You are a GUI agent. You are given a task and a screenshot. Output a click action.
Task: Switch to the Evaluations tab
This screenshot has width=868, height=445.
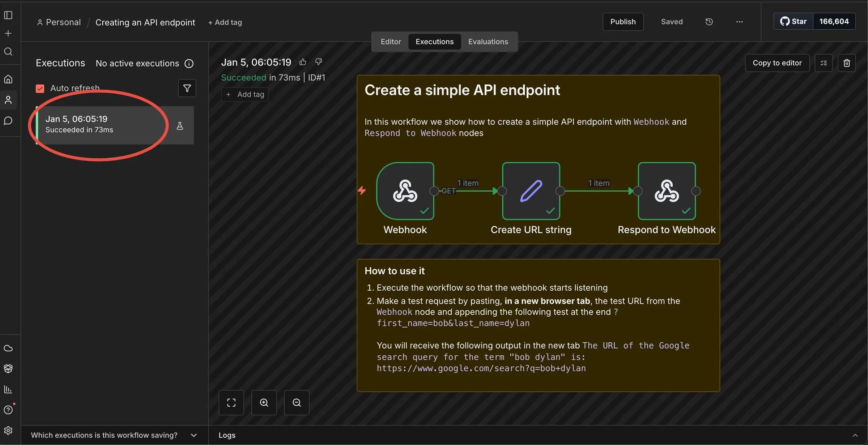click(x=488, y=42)
